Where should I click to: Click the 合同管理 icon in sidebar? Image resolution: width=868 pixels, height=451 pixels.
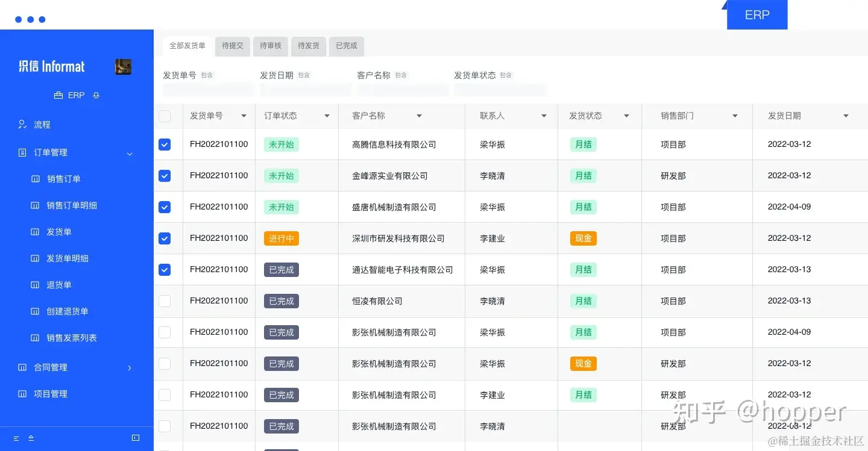tap(22, 367)
